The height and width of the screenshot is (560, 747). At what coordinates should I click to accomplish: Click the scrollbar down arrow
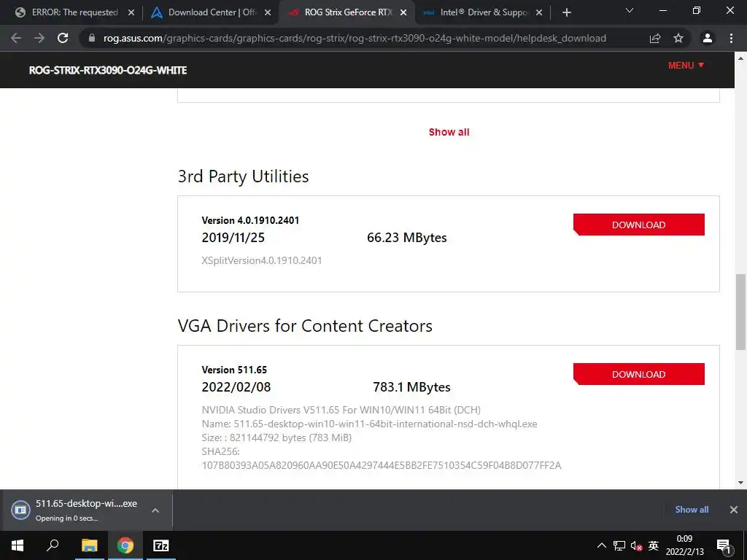tap(740, 483)
